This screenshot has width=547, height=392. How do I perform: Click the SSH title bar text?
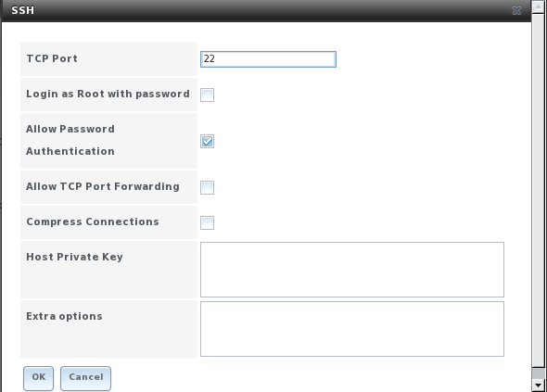tap(22, 10)
